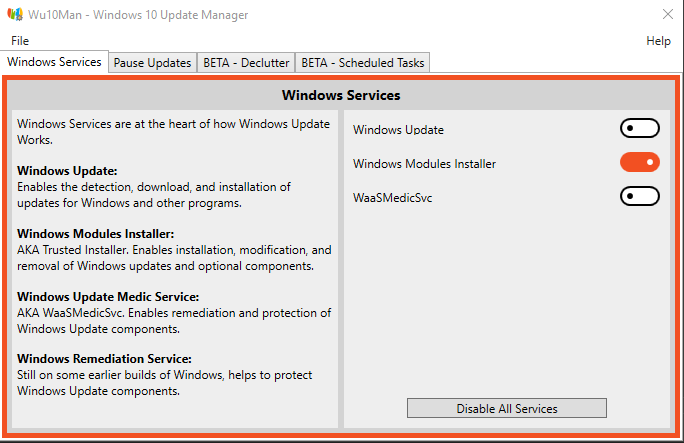
Task: Open the File menu
Action: 20,41
